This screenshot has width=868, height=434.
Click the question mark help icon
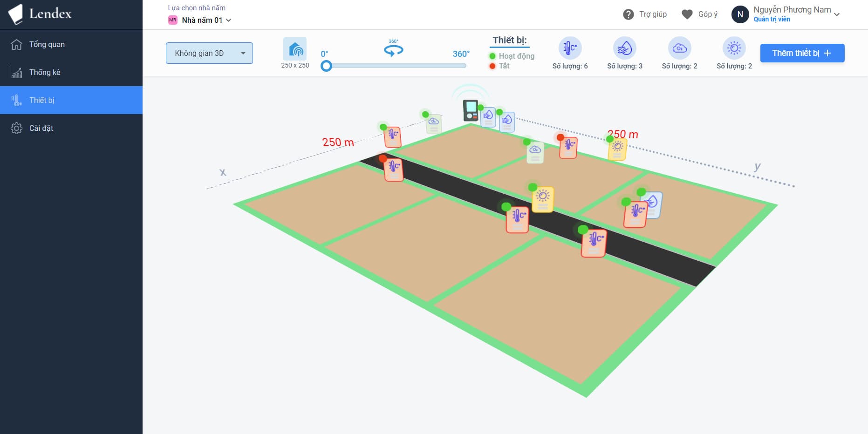(x=628, y=14)
